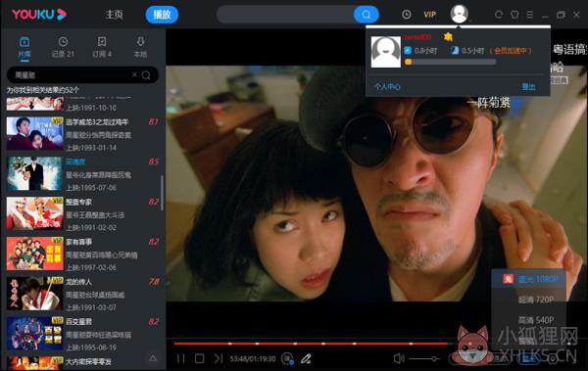Click the refresh icon in title bar
This screenshot has height=371, width=588.
[x=499, y=15]
